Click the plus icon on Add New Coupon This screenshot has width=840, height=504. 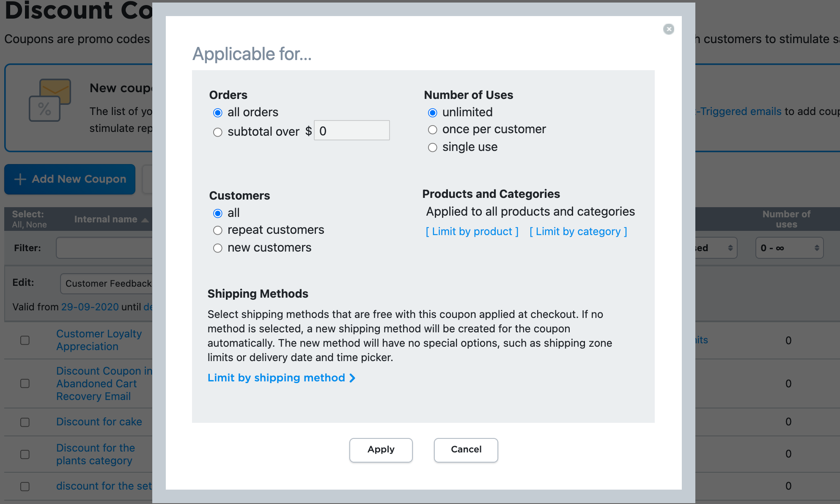19,179
